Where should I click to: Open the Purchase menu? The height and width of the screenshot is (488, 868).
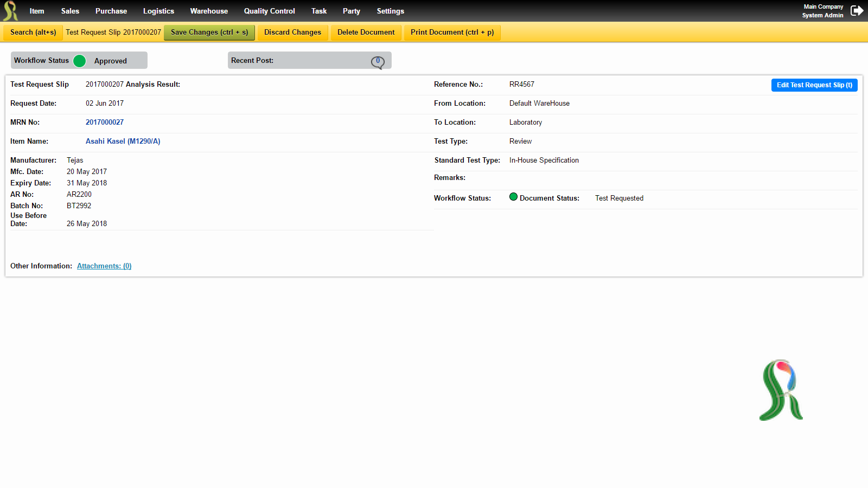tap(111, 11)
